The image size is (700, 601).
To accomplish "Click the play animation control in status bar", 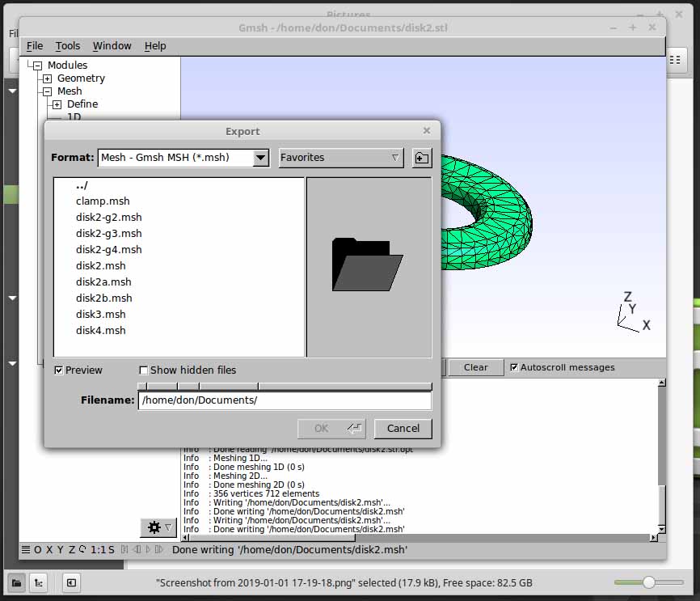I will pyautogui.click(x=148, y=549).
